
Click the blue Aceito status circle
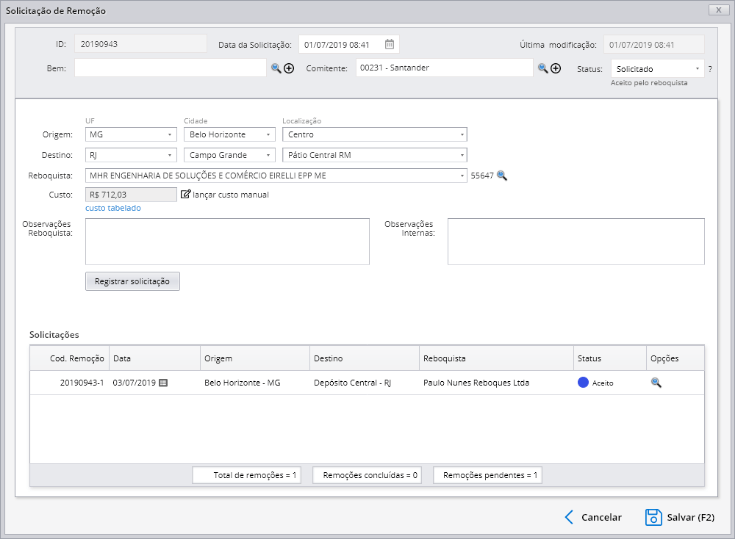pos(583,382)
